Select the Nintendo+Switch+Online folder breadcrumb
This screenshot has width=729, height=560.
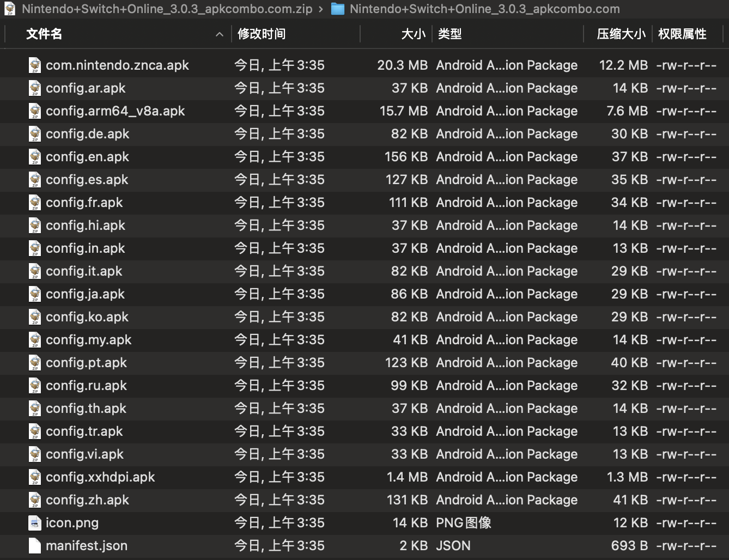pyautogui.click(x=484, y=9)
